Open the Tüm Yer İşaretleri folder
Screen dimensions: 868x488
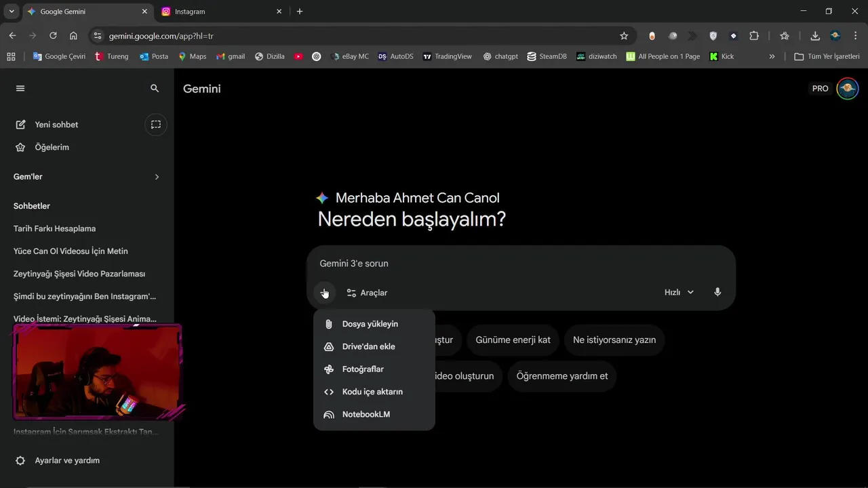827,56
